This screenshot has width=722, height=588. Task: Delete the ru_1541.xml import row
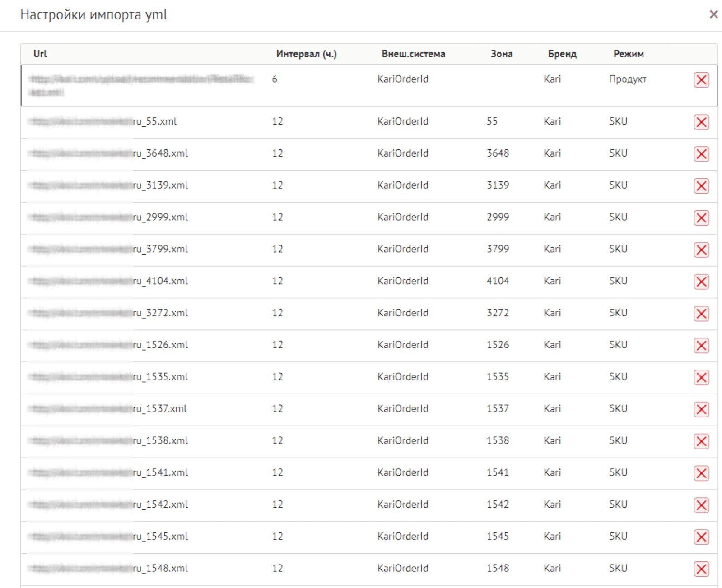pos(701,473)
